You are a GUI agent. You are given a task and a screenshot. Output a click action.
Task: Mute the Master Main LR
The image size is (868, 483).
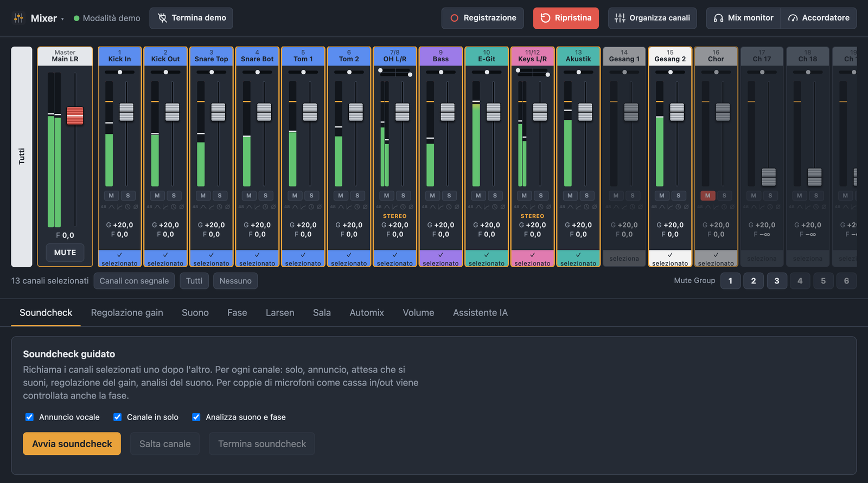(x=65, y=253)
